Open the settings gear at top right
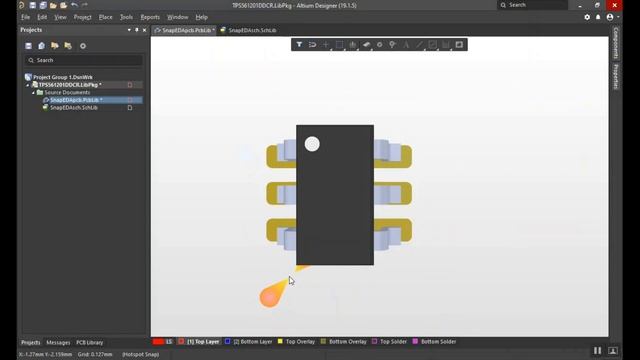 tap(587, 17)
